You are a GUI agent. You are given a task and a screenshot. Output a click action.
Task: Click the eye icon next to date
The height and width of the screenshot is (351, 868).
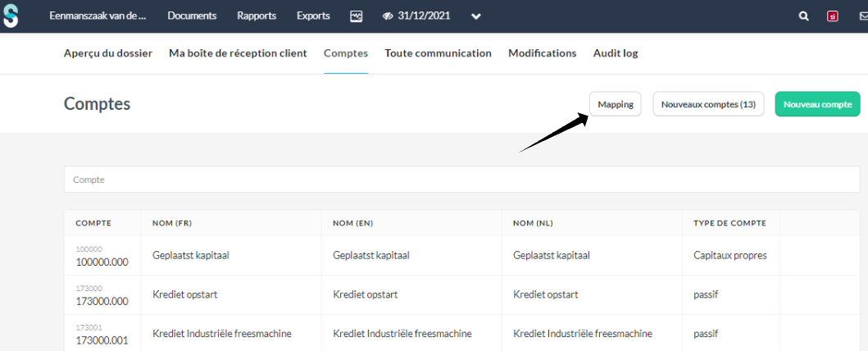(389, 16)
